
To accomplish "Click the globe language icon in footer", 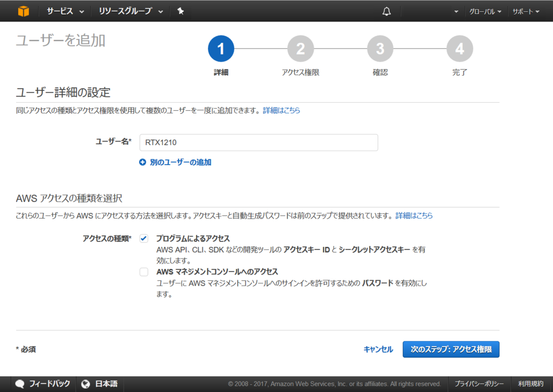I will 86,384.
